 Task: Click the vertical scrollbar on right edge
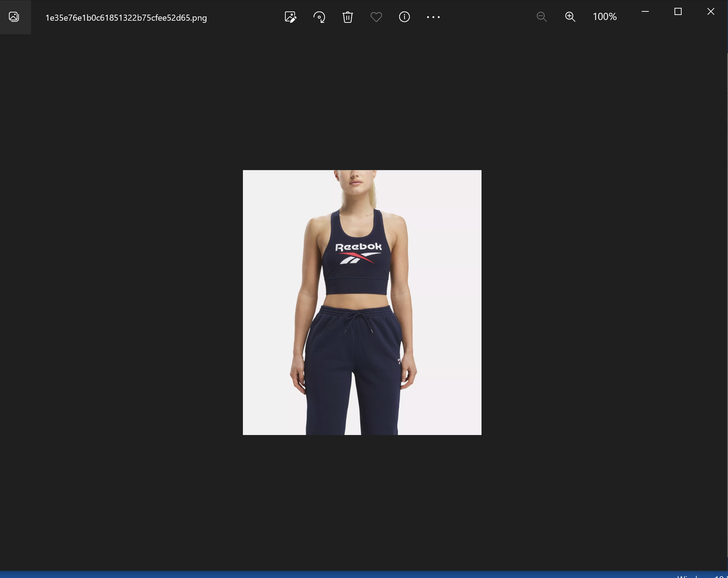point(727,285)
